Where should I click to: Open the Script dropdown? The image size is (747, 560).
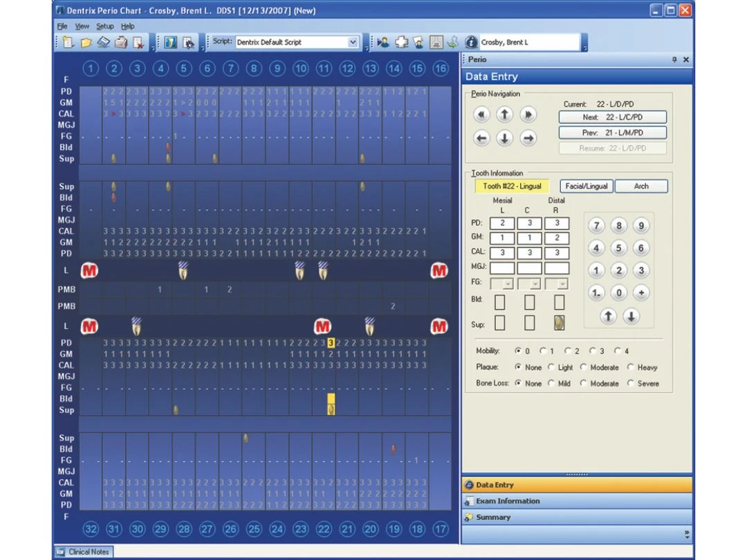click(x=353, y=42)
